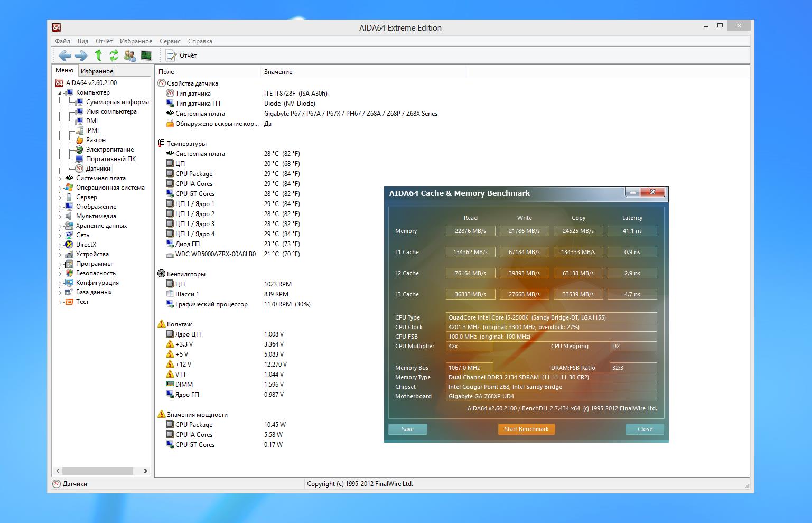Select the DMI tree icon
This screenshot has height=523, width=812.
[79, 121]
